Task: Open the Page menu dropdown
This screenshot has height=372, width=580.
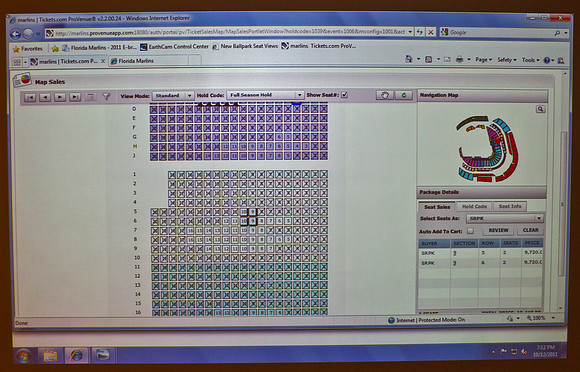Action: coord(483,60)
